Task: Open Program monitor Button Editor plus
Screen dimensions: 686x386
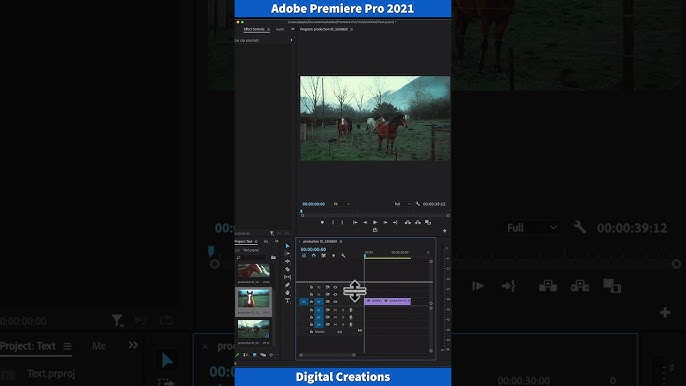Action: click(x=444, y=231)
